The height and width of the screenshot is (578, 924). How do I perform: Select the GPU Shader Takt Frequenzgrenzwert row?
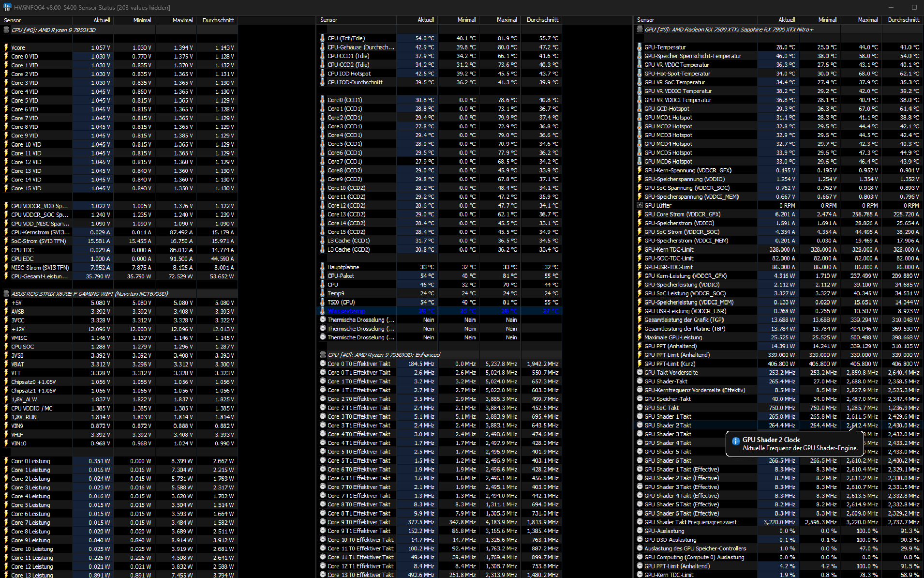click(779, 522)
